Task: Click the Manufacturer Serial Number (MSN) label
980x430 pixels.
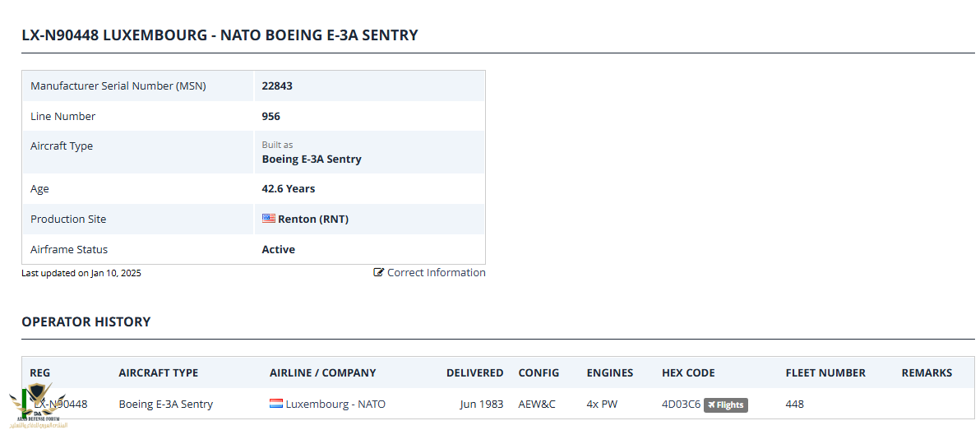Action: pos(118,86)
